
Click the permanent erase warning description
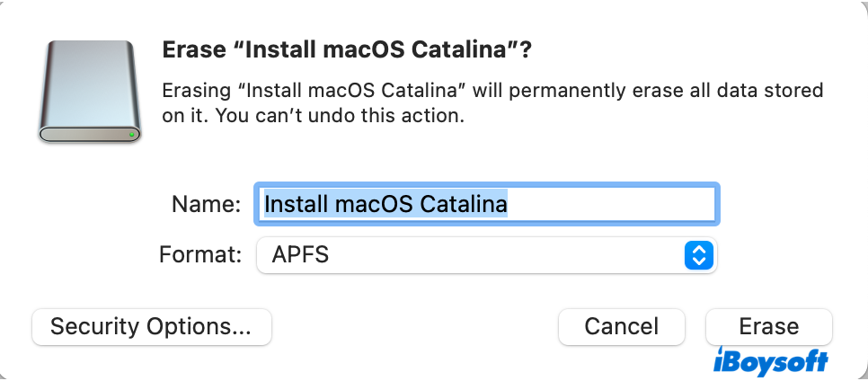click(491, 92)
